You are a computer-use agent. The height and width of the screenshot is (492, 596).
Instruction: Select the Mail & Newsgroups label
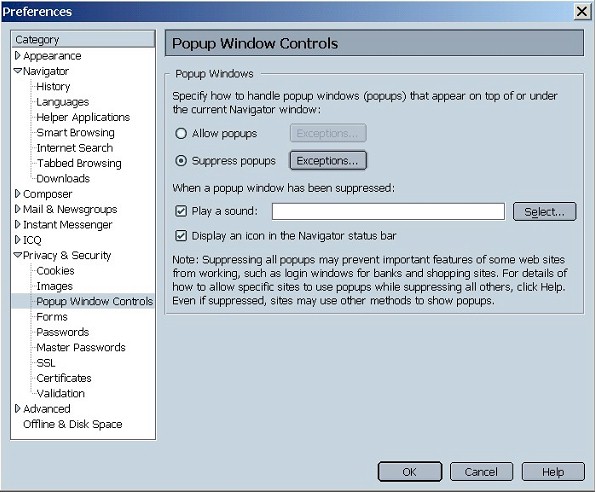point(70,209)
